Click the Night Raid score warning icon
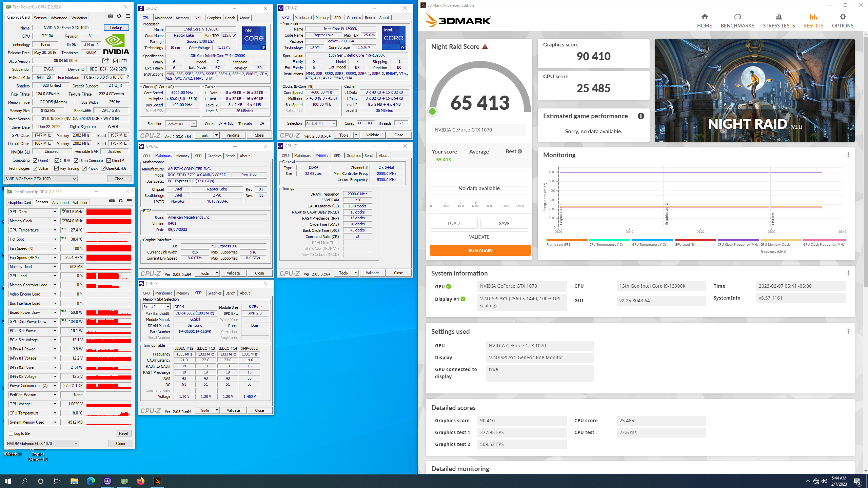Image resolution: width=868 pixels, height=488 pixels. pyautogui.click(x=485, y=47)
